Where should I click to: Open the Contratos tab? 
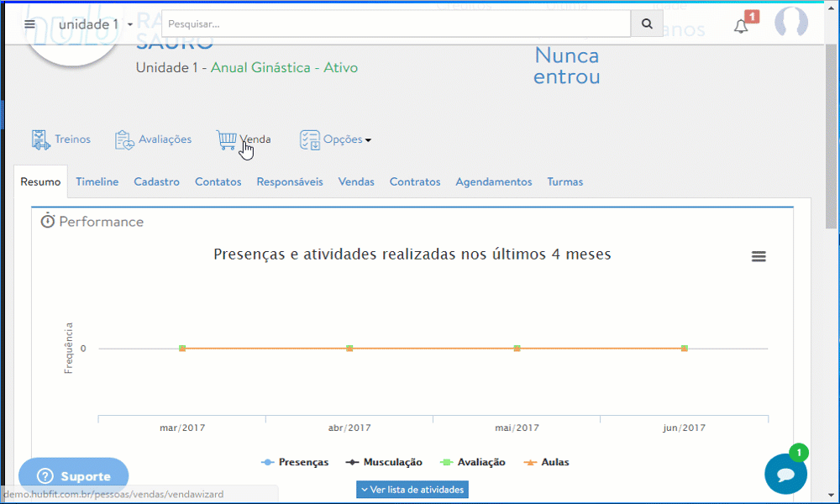pos(414,181)
